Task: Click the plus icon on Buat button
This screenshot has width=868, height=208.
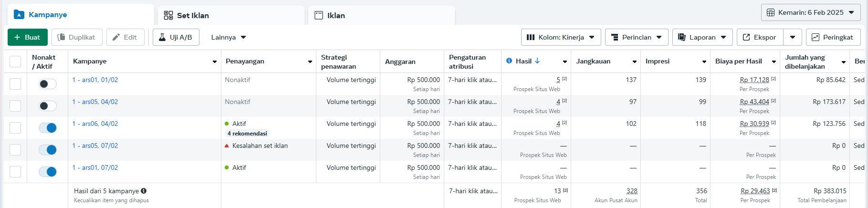Action: tap(17, 37)
